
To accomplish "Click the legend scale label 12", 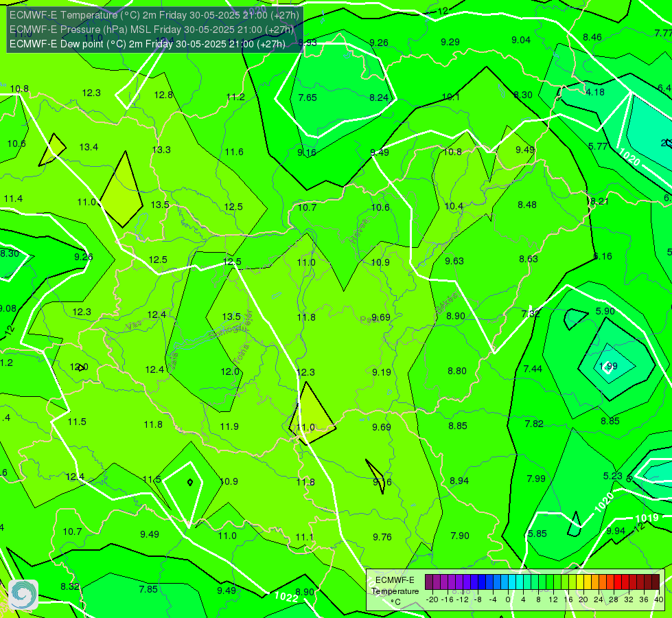I will (553, 599).
